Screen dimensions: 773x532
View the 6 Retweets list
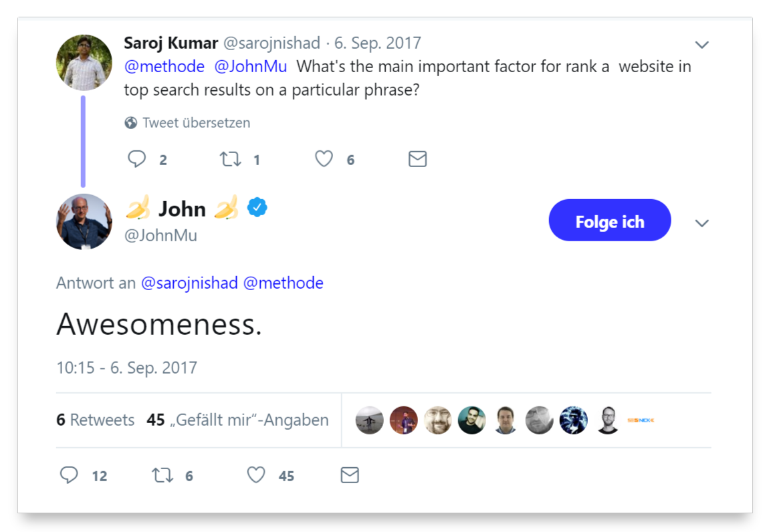(96, 420)
